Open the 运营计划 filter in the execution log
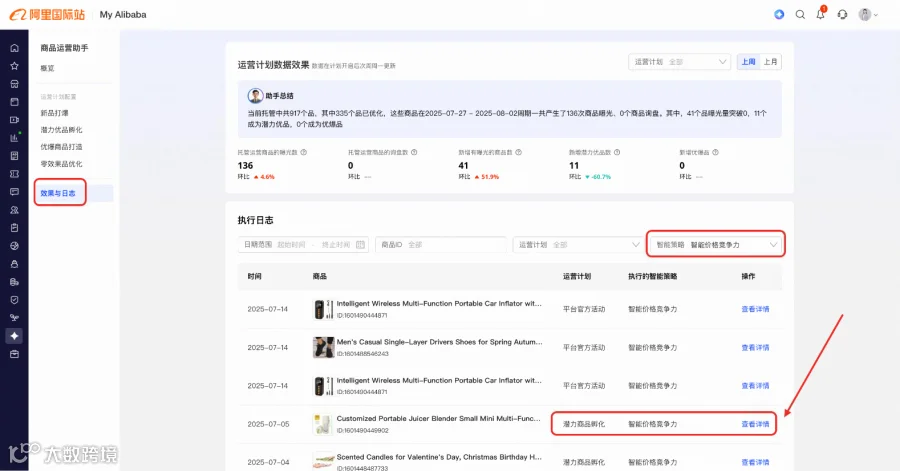The width and height of the screenshot is (900, 471). [x=577, y=244]
